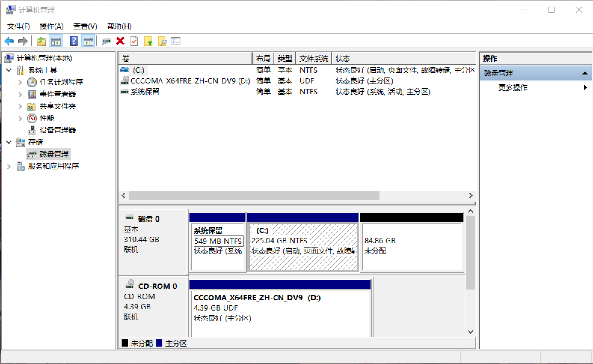
Task: Click the checkmark page properties icon
Action: (x=134, y=41)
